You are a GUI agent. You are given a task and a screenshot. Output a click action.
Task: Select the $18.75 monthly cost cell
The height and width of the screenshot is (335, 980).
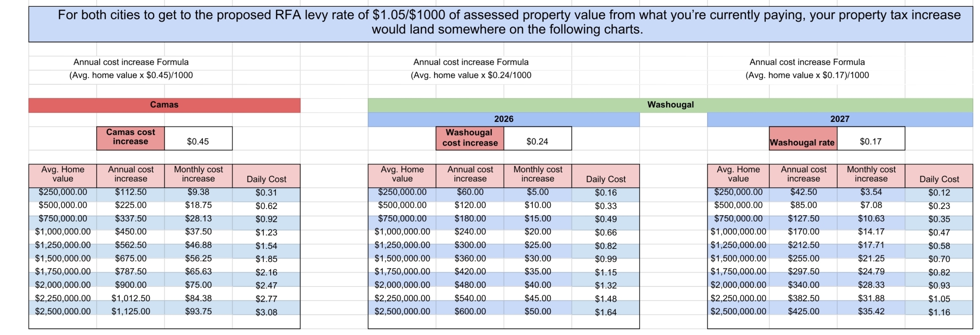click(x=199, y=205)
